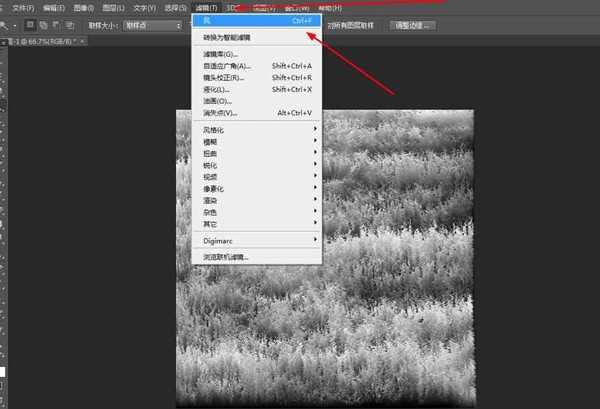
Task: Open the 图像 menu in menu bar
Action: pos(82,7)
